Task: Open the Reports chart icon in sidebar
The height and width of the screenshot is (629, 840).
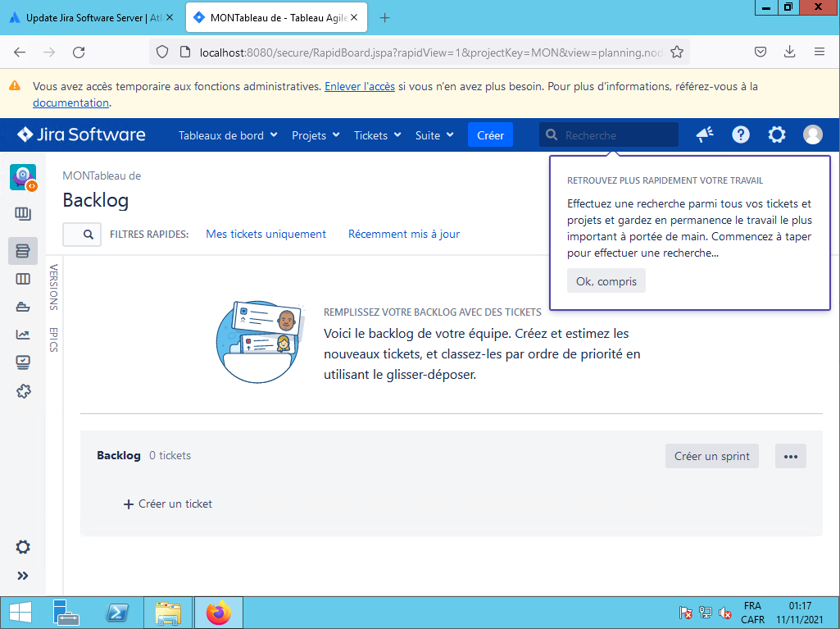Action: (x=23, y=335)
